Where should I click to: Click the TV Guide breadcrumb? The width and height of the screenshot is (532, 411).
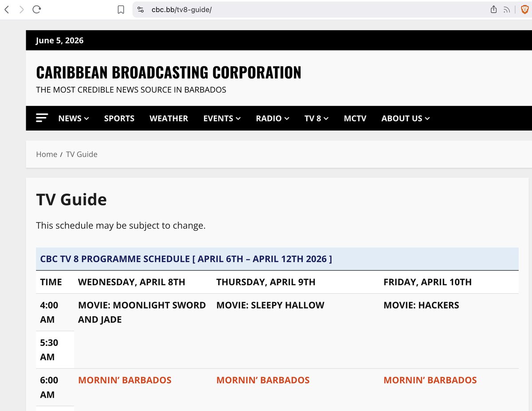pyautogui.click(x=82, y=154)
